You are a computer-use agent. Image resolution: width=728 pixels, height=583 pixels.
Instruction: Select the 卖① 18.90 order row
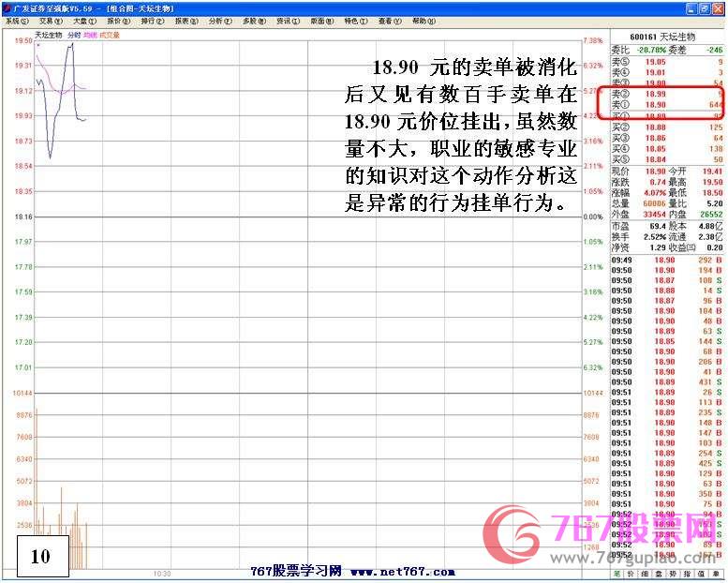(667, 105)
